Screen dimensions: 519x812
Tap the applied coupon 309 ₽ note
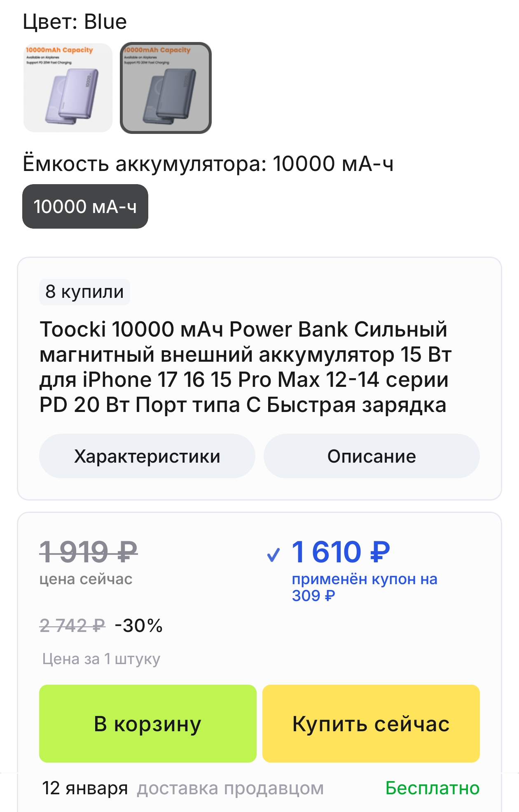[x=364, y=587]
